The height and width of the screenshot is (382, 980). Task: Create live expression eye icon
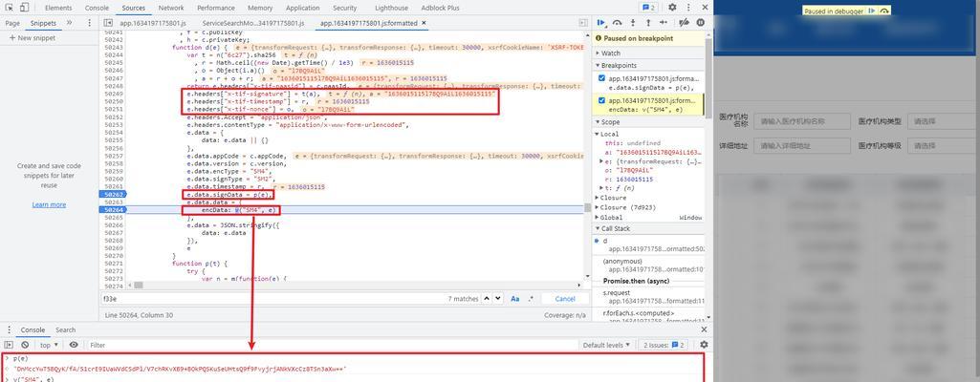click(74, 345)
